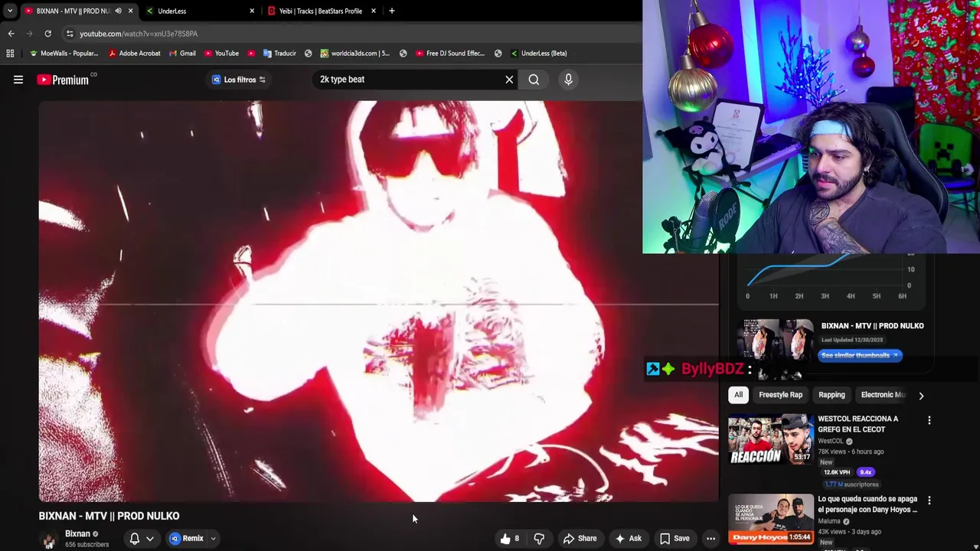Open the WESTCOL REACCIONA A GREFG title
The height and width of the screenshot is (551, 980).
pyautogui.click(x=857, y=424)
